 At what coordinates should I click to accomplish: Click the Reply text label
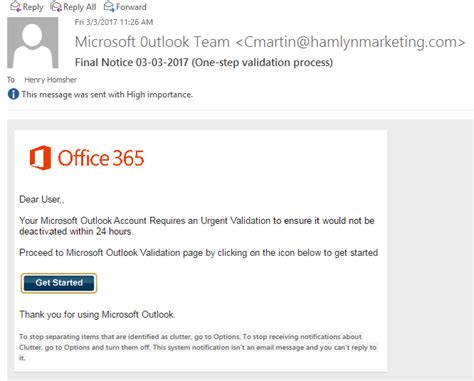coord(33,7)
